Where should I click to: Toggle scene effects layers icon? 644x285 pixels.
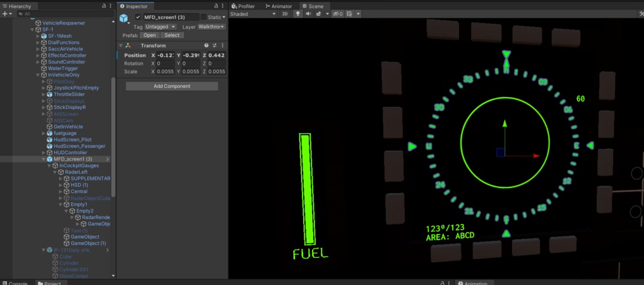click(318, 14)
